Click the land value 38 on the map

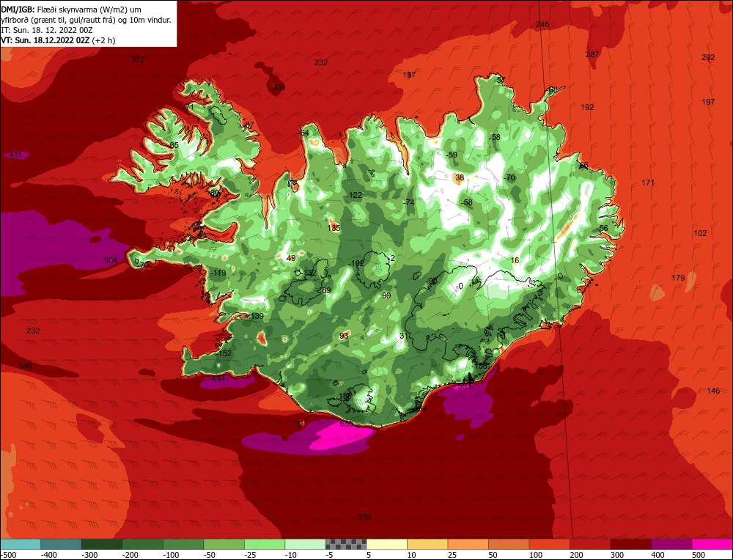(x=460, y=177)
